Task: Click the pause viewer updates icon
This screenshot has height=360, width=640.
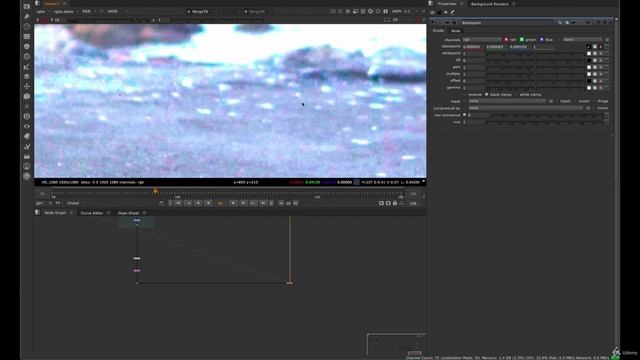Action: pos(385,11)
